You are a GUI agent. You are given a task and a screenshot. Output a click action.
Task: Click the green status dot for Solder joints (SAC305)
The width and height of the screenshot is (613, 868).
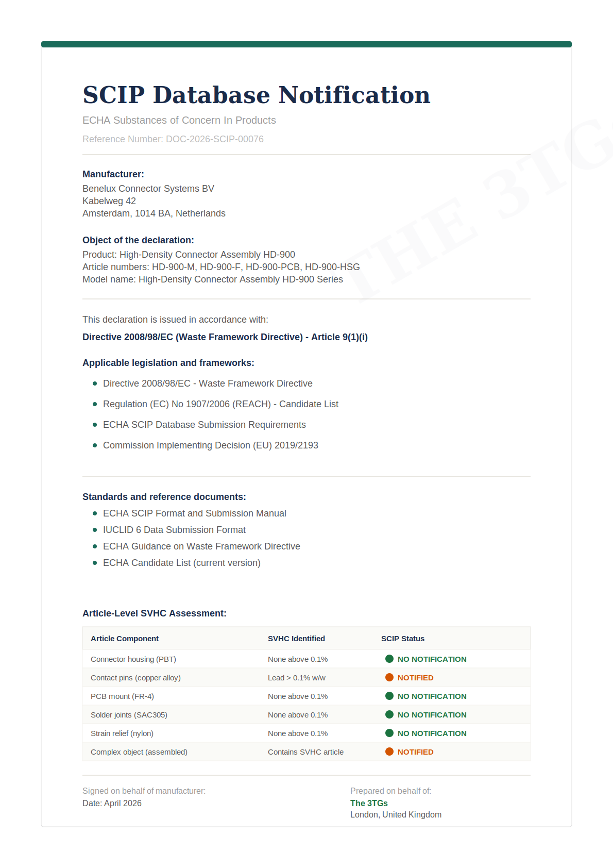389,714
